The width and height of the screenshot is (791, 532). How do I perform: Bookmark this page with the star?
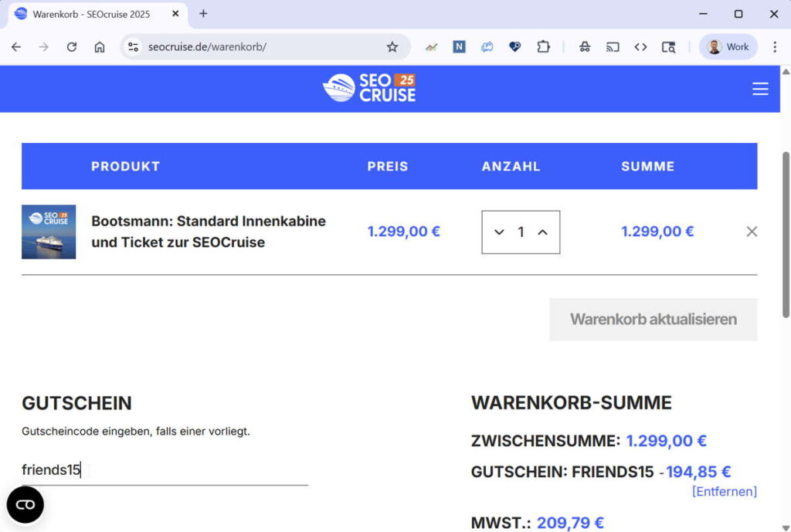point(392,47)
